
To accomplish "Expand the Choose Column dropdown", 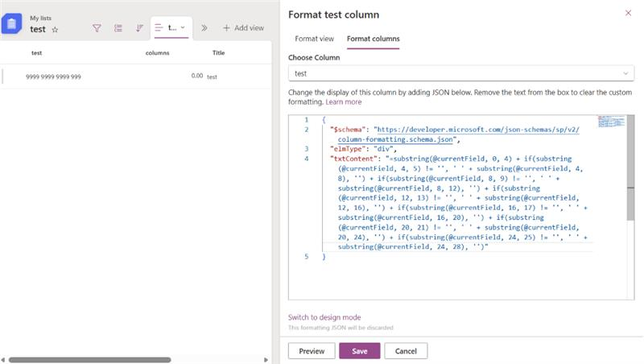I will [460, 73].
